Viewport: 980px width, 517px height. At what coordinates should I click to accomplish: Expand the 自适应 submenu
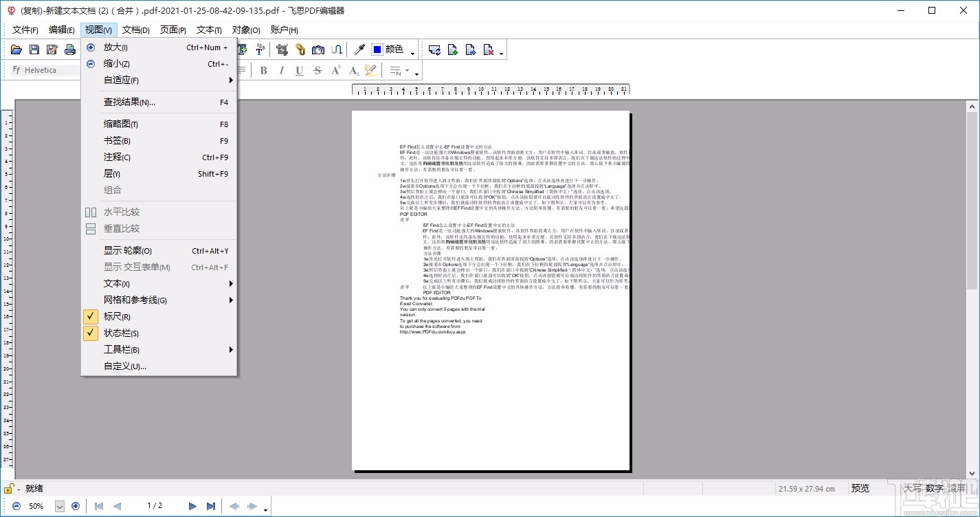coord(159,80)
